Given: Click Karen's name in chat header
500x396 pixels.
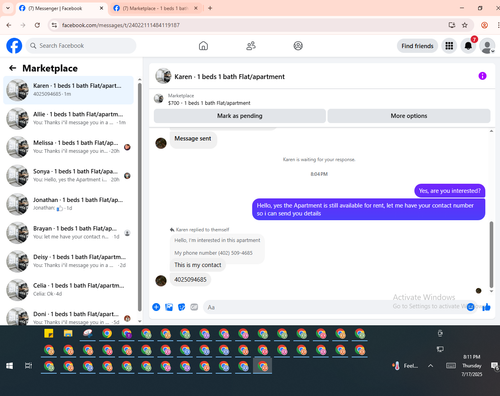Looking at the screenshot, I should tap(229, 77).
